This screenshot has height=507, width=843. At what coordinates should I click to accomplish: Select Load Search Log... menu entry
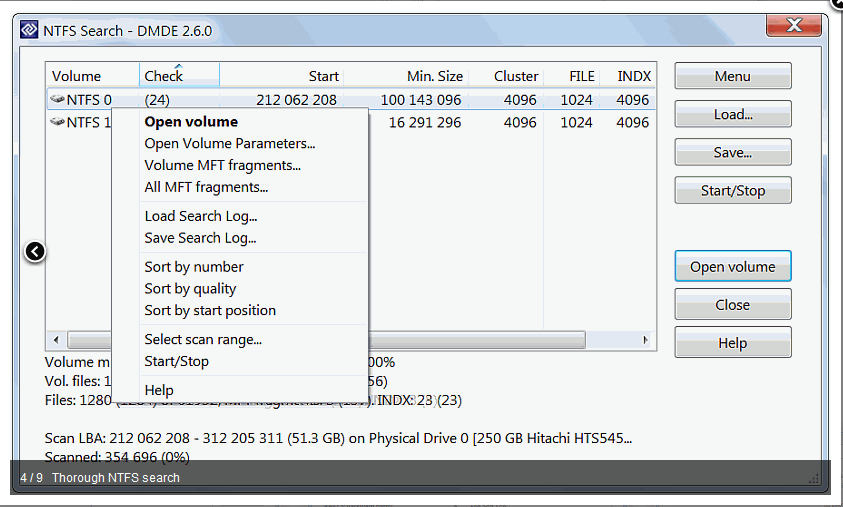(201, 216)
